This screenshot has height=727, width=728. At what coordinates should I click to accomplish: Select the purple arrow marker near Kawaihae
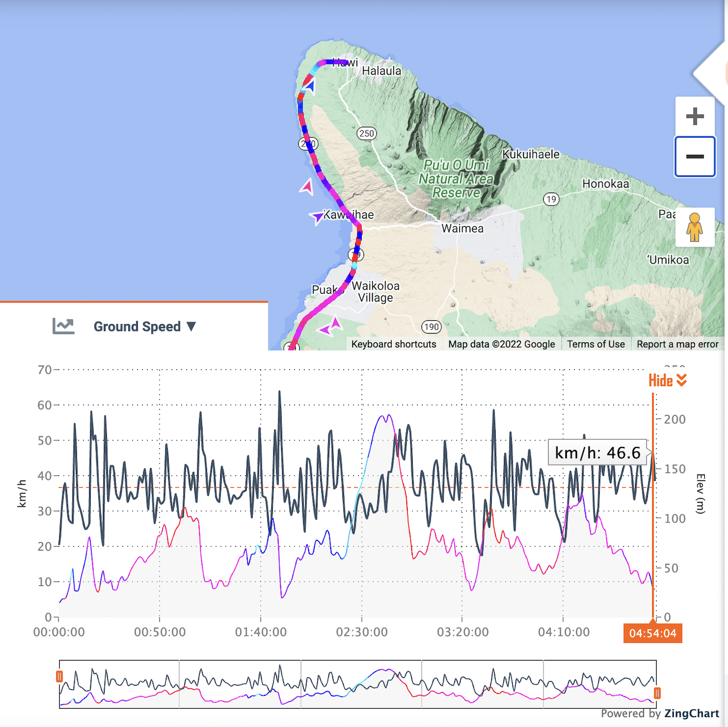(317, 217)
